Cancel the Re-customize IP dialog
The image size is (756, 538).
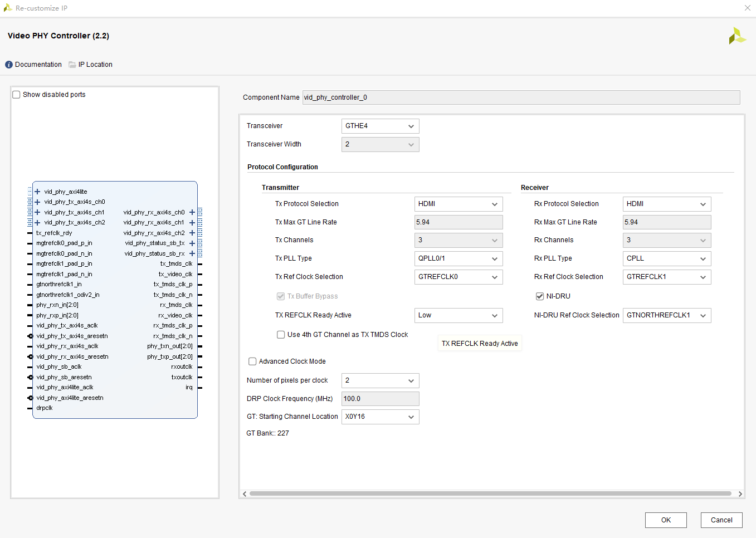pyautogui.click(x=721, y=520)
